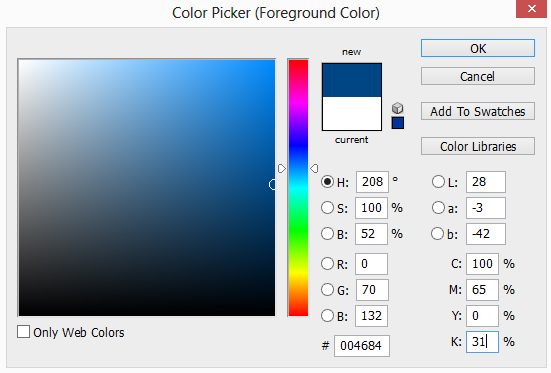
Task: Click the G value field showing 70
Action: coord(372,290)
